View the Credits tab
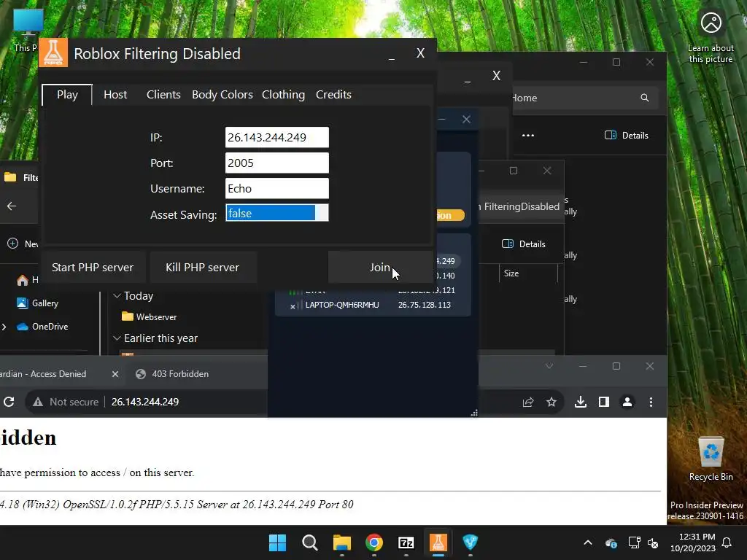This screenshot has height=560, width=747. point(333,95)
